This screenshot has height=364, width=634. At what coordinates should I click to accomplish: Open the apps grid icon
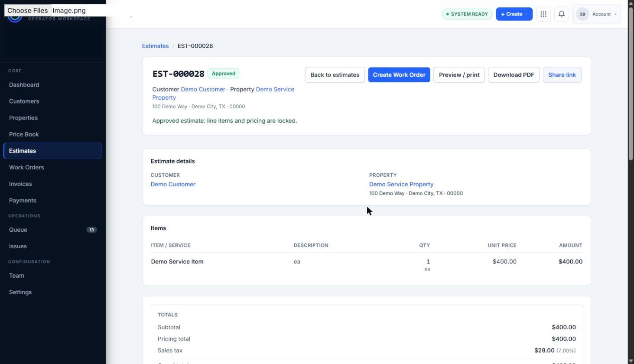point(543,14)
